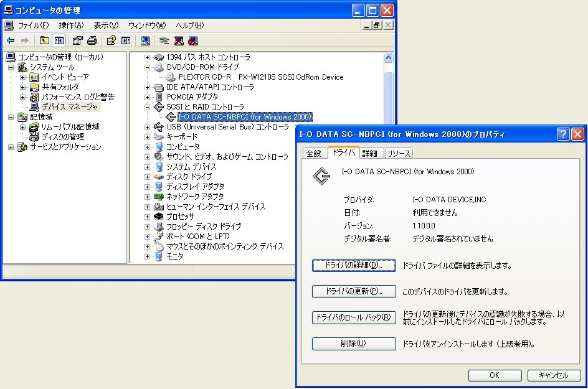The image size is (588, 389).
Task: Click the Uninstall device toolbar icon
Action: (179, 40)
